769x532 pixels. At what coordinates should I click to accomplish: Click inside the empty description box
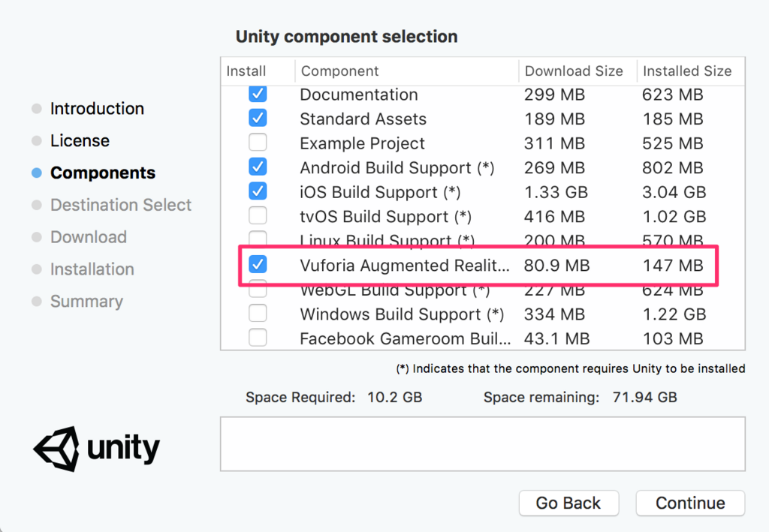[483, 443]
